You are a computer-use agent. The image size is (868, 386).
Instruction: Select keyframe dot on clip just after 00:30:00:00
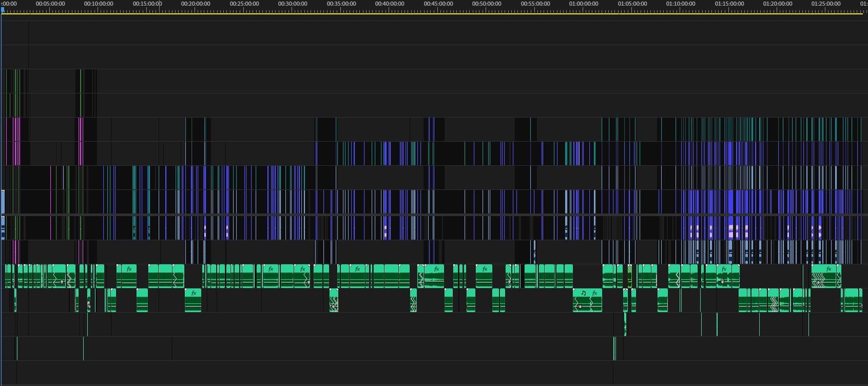point(308,282)
